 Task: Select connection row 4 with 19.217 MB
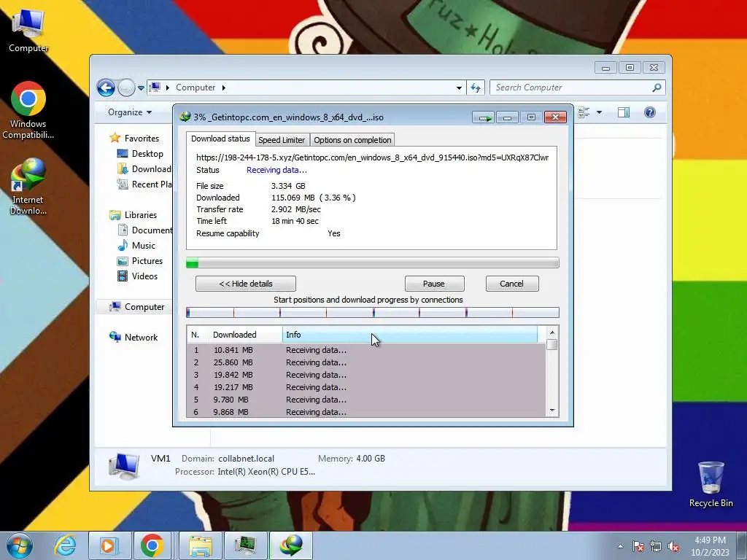click(366, 387)
